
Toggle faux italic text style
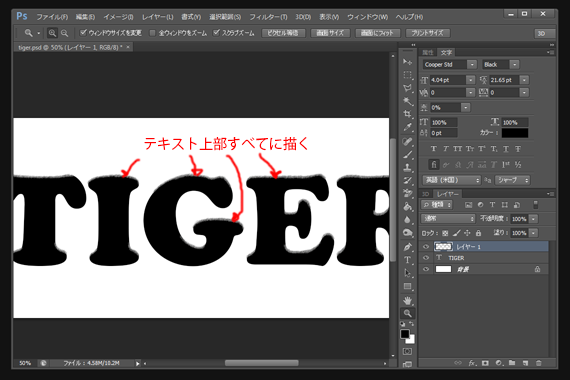click(446, 149)
